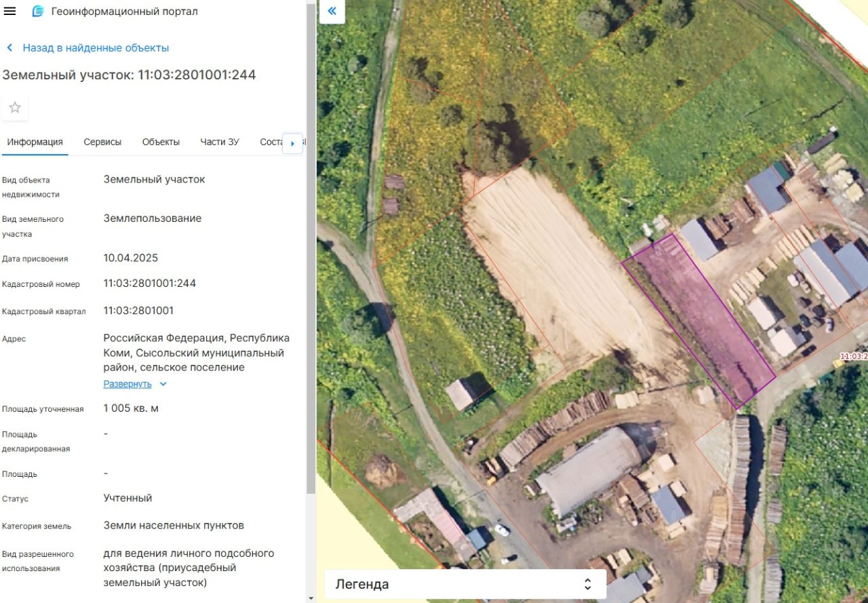
Task: Click the Статус label
Action: [x=16, y=499]
